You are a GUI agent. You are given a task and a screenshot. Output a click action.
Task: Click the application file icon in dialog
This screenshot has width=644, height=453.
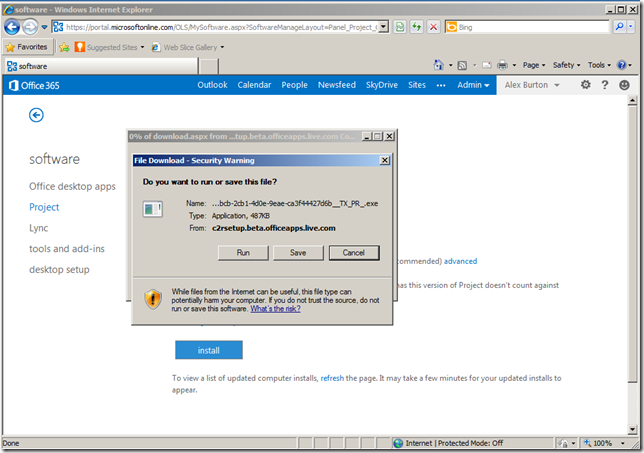coord(152,209)
